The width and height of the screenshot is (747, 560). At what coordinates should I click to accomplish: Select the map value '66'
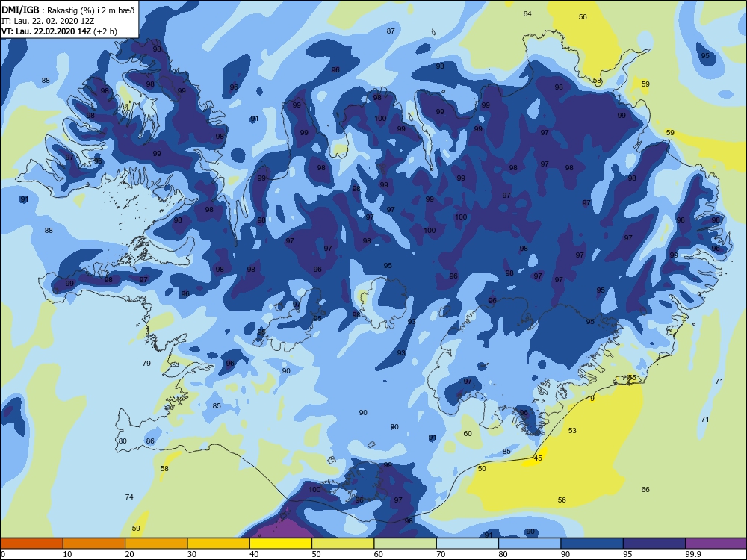pyautogui.click(x=645, y=490)
